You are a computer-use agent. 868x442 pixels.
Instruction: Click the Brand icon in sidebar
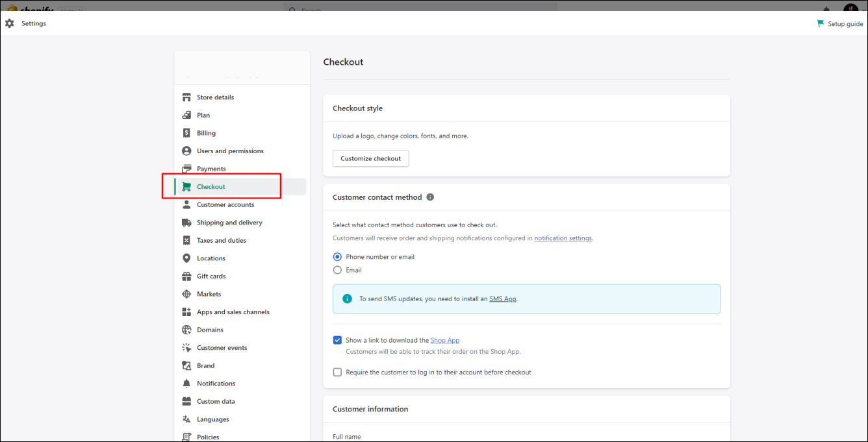[x=186, y=365]
